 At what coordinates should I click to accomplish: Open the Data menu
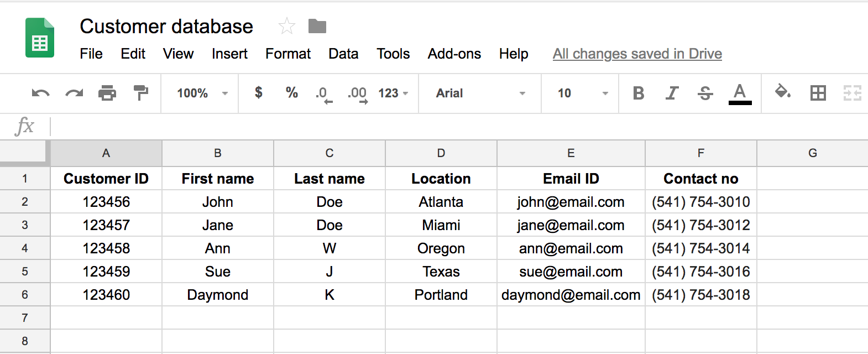point(343,54)
